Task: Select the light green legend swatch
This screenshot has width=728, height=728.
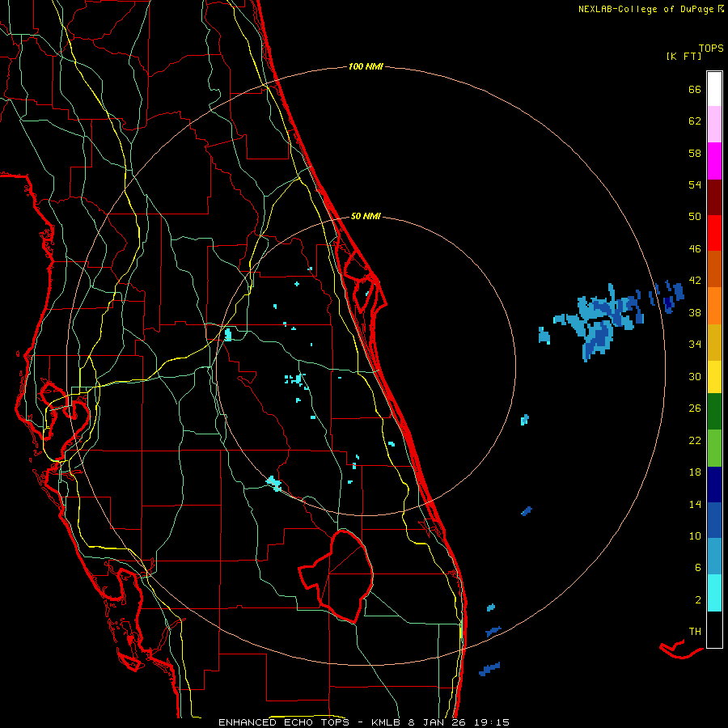Action: coord(714,448)
